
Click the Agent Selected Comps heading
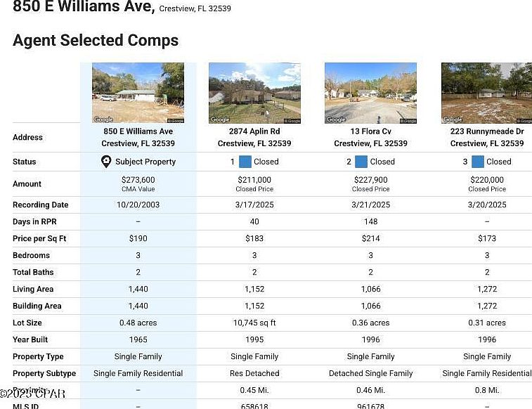[x=96, y=40]
